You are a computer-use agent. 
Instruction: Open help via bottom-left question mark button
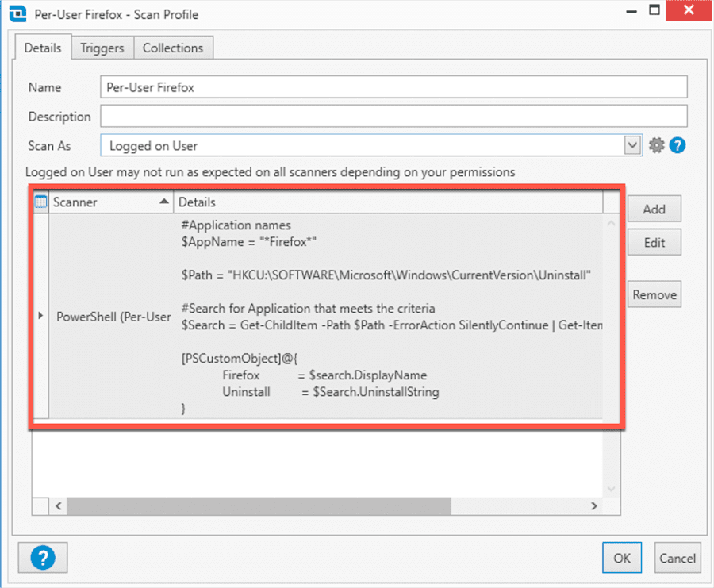[x=43, y=558]
